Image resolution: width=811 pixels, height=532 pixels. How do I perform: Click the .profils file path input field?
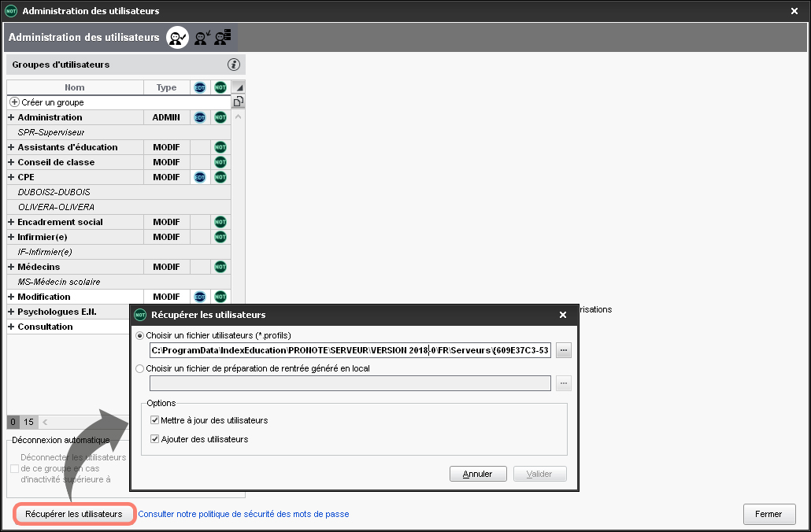pos(350,350)
